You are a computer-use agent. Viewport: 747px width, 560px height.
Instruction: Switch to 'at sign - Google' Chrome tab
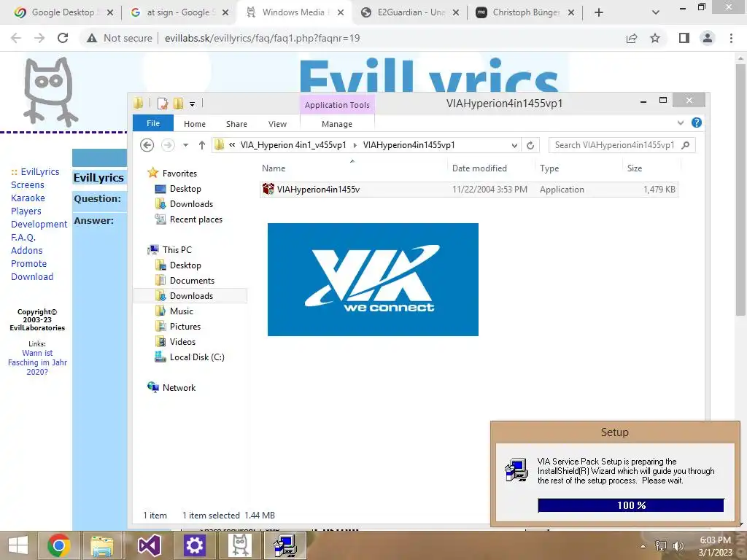[x=179, y=12]
